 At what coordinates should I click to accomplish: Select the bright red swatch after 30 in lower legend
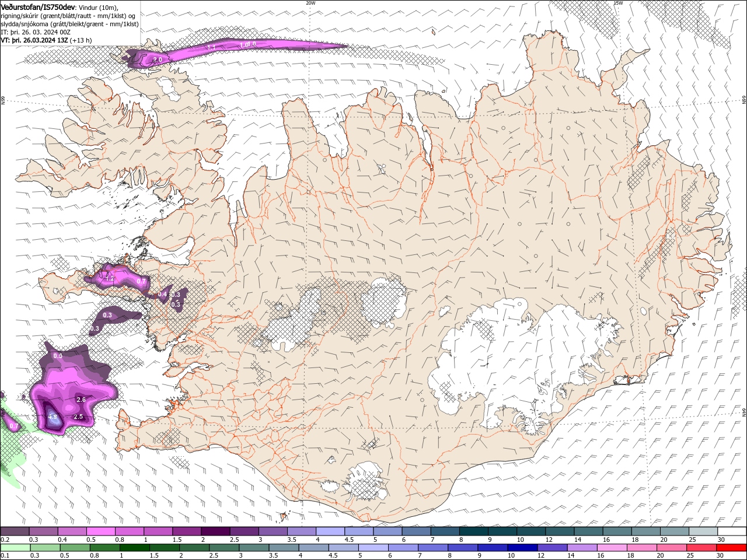coord(731,548)
